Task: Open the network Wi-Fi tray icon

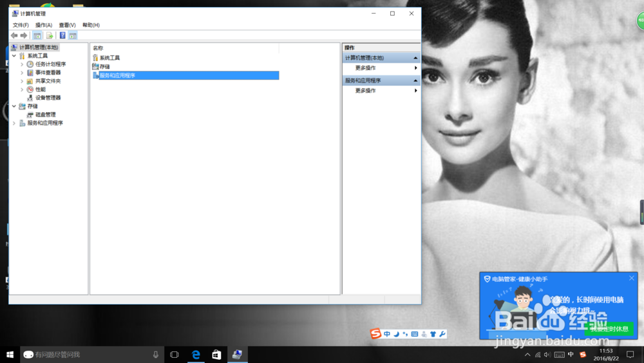Action: click(x=538, y=355)
